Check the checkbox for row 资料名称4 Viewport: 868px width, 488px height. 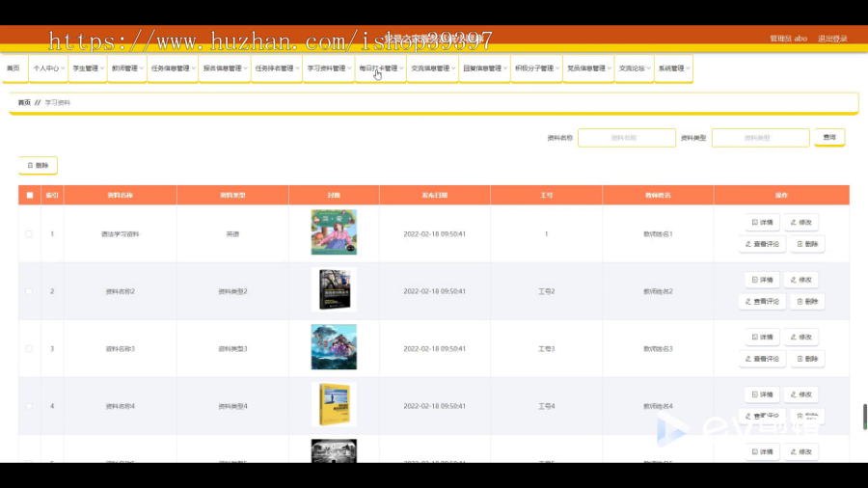click(29, 406)
